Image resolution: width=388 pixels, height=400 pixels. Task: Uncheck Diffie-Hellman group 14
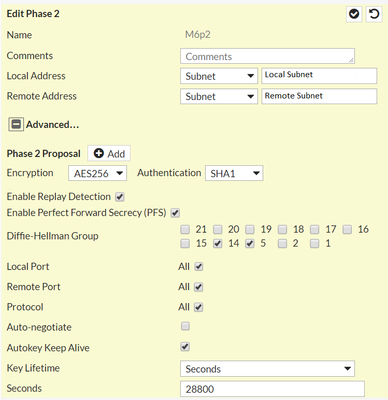(x=218, y=244)
